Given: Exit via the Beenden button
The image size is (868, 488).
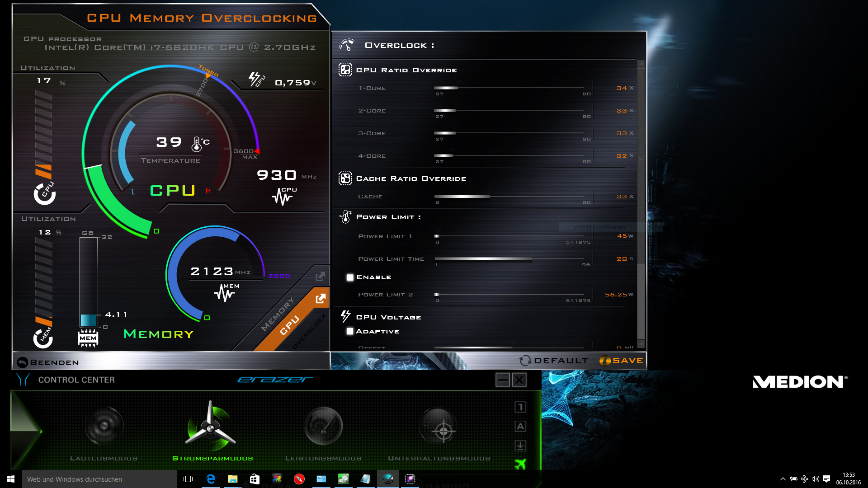Looking at the screenshot, I should [48, 362].
